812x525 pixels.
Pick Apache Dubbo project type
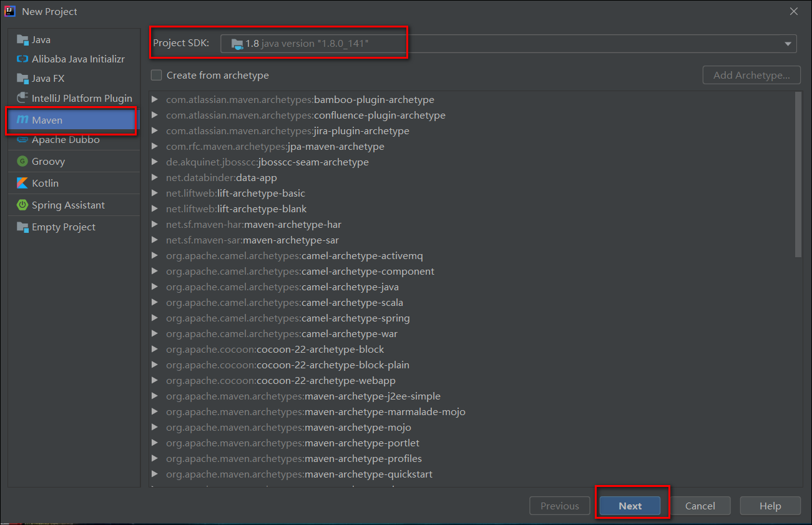point(74,140)
